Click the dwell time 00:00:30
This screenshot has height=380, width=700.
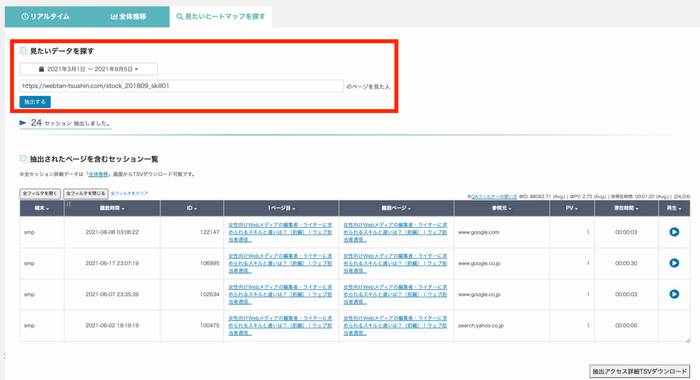626,263
